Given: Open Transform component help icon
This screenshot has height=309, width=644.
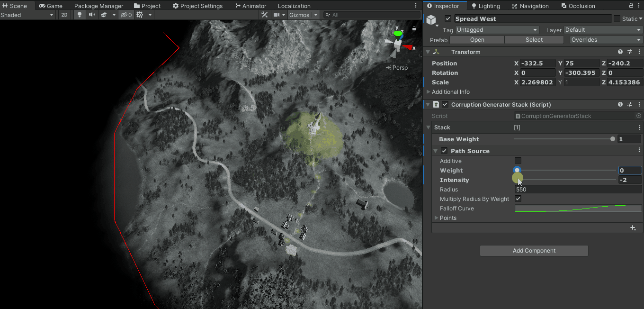Looking at the screenshot, I should coord(620,52).
